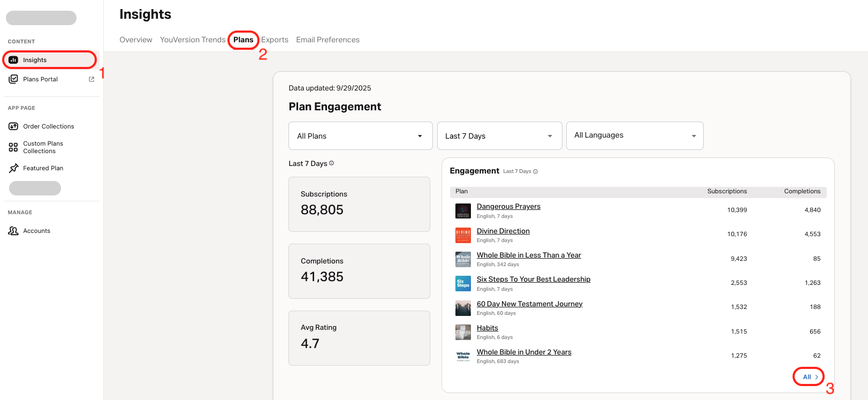Open the Email Preferences tab

328,40
